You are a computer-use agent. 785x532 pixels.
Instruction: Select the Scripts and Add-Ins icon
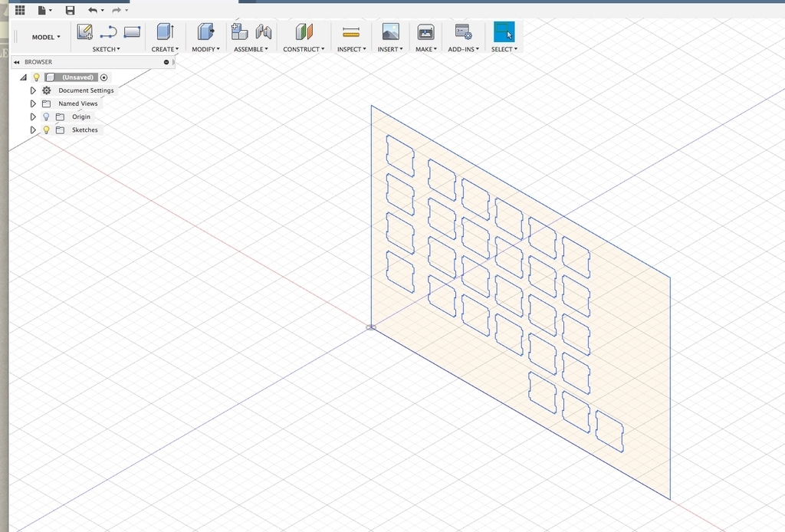click(x=463, y=31)
